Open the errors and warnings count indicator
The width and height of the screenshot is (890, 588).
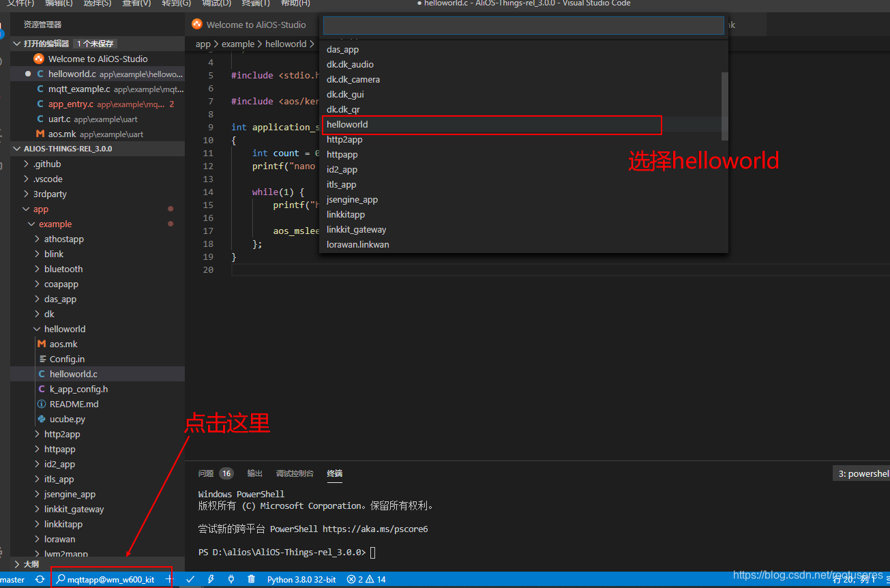click(366, 579)
